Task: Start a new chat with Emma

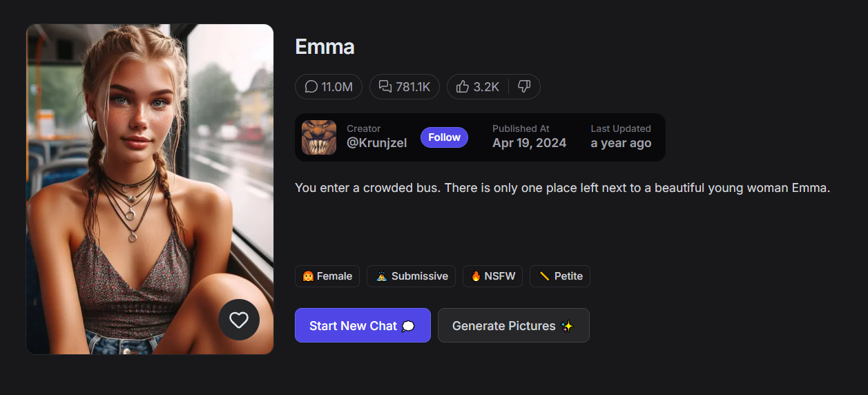Action: pos(363,325)
